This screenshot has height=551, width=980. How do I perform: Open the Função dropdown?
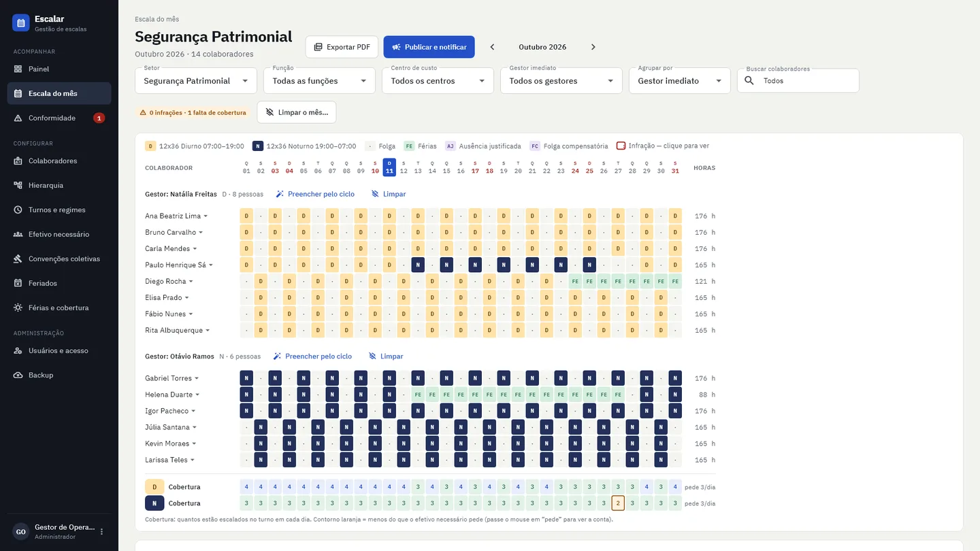pos(319,81)
